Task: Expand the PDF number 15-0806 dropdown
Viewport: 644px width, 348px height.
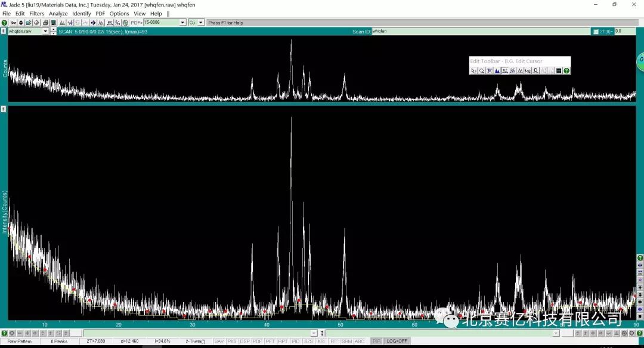Action: click(182, 23)
